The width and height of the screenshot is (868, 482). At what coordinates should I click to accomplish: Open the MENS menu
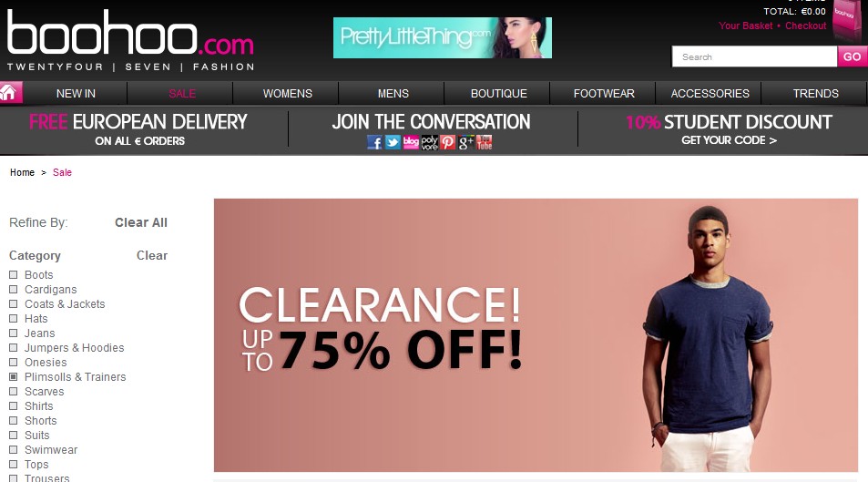click(x=393, y=94)
